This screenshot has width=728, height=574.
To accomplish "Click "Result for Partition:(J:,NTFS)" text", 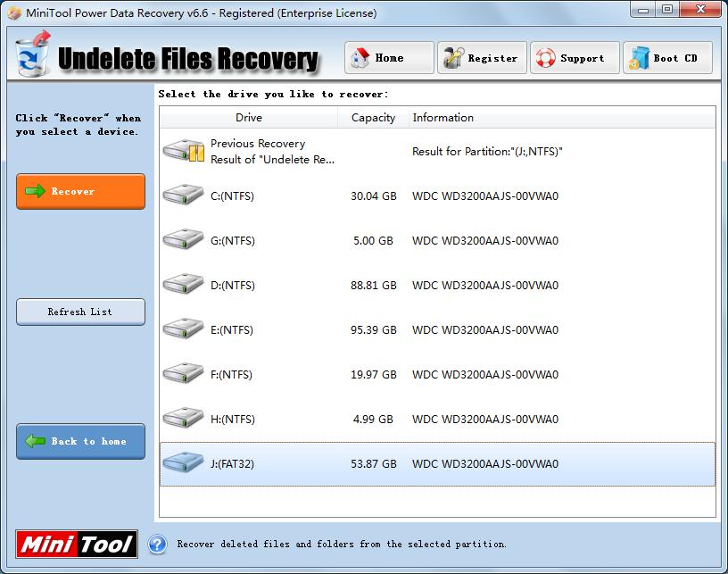I will point(487,152).
